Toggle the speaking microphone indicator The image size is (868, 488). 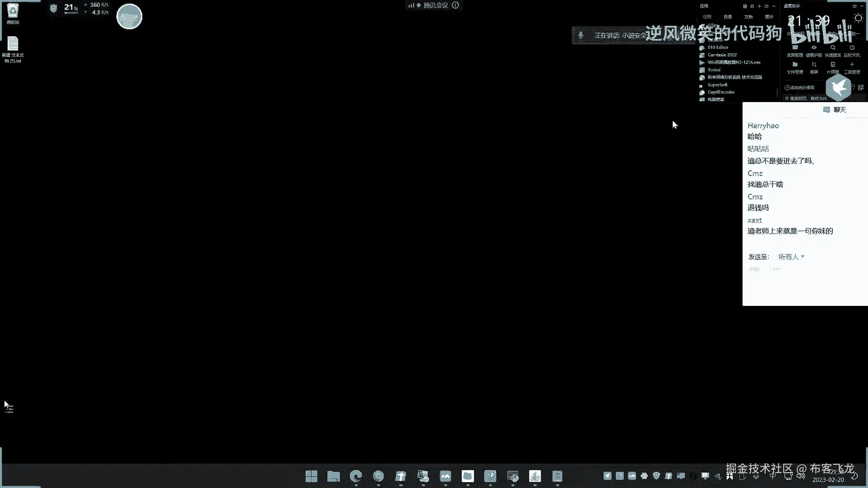pyautogui.click(x=581, y=35)
